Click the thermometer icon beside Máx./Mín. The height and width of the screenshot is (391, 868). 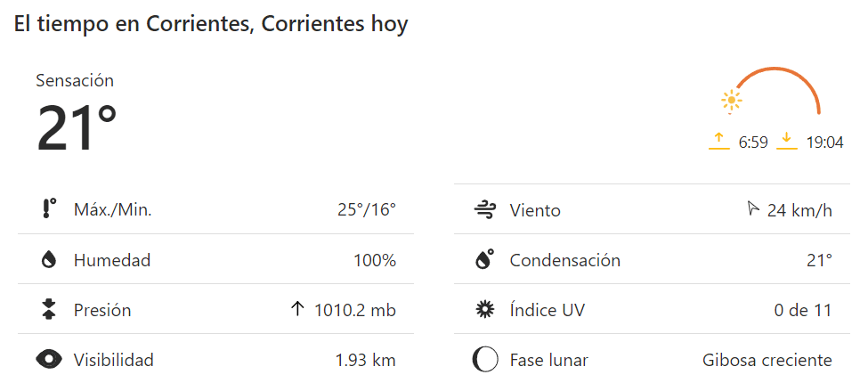(48, 209)
